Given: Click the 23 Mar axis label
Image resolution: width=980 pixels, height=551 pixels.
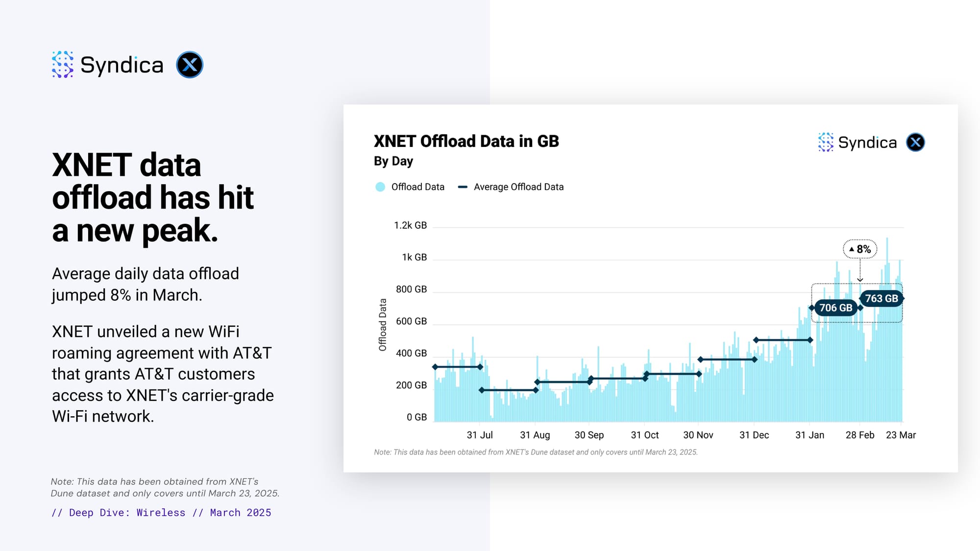Looking at the screenshot, I should click(x=901, y=435).
